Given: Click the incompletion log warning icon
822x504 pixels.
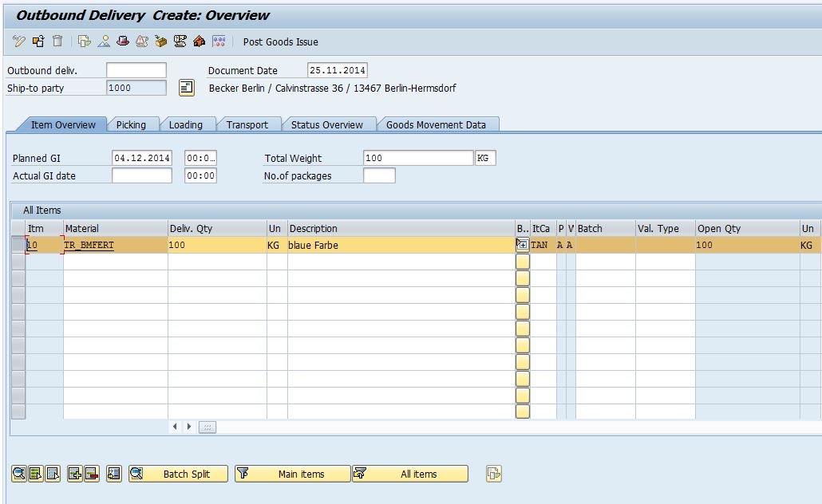Looking at the screenshot, I should click(141, 41).
